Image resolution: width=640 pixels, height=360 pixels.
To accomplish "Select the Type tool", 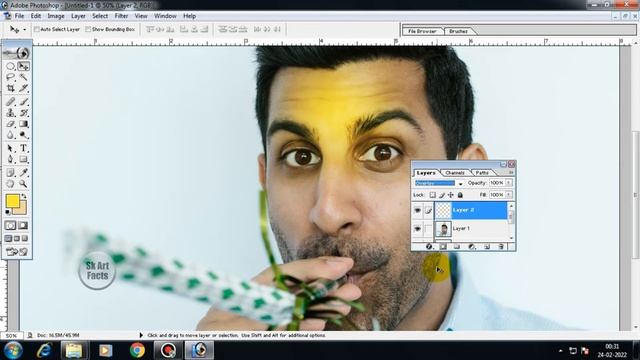I will click(x=23, y=149).
